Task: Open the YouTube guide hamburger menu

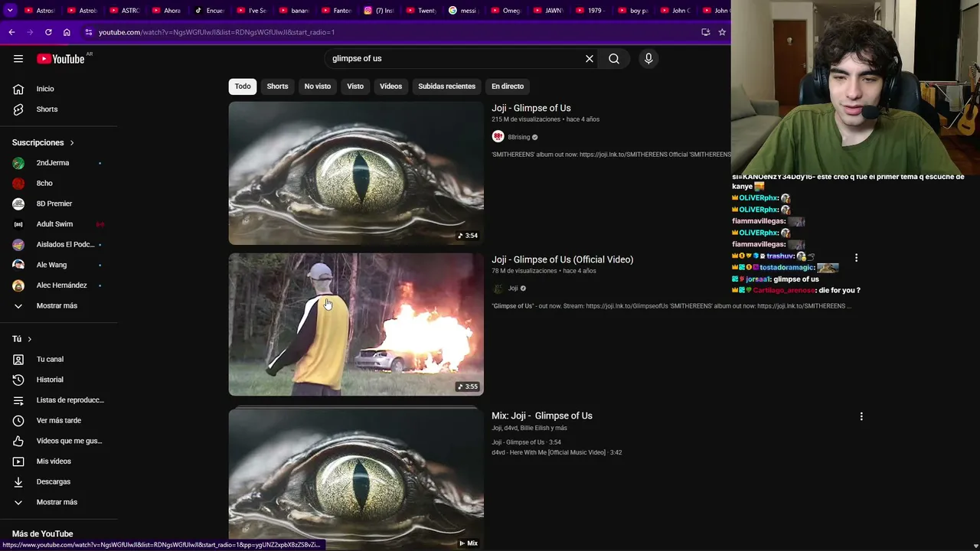Action: click(x=18, y=59)
